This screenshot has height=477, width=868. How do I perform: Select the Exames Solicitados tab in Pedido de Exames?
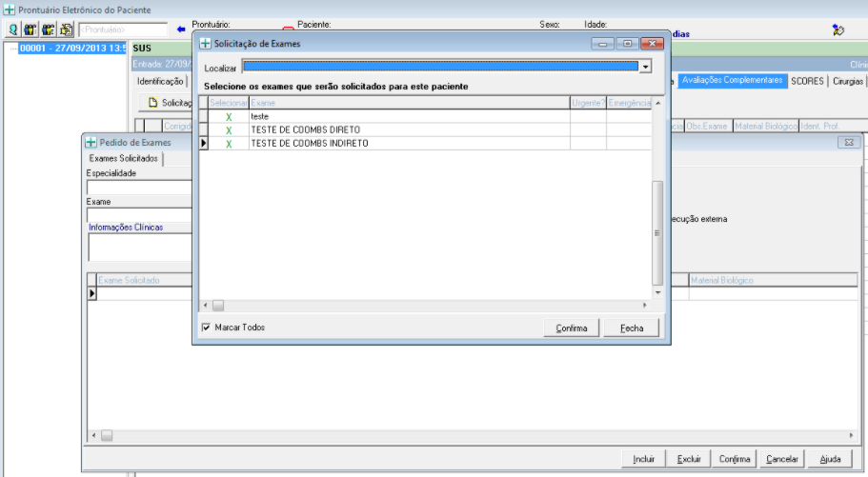(x=124, y=158)
